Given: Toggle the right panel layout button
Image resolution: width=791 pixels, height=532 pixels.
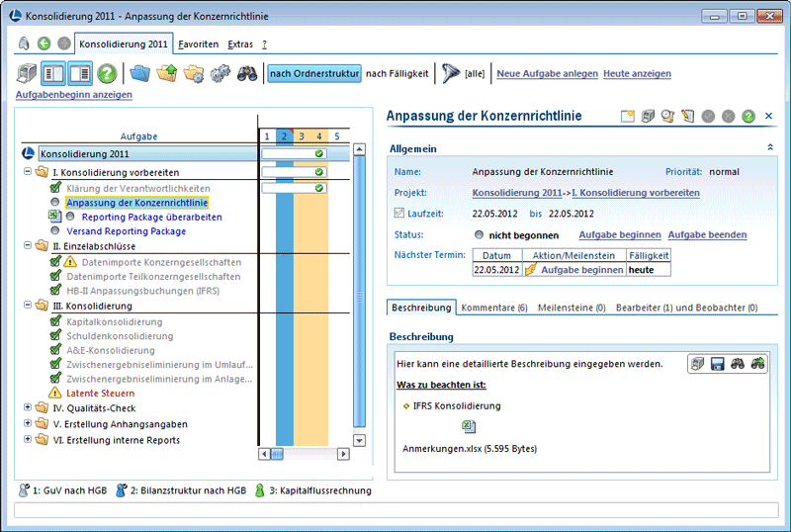Looking at the screenshot, I should [x=80, y=74].
